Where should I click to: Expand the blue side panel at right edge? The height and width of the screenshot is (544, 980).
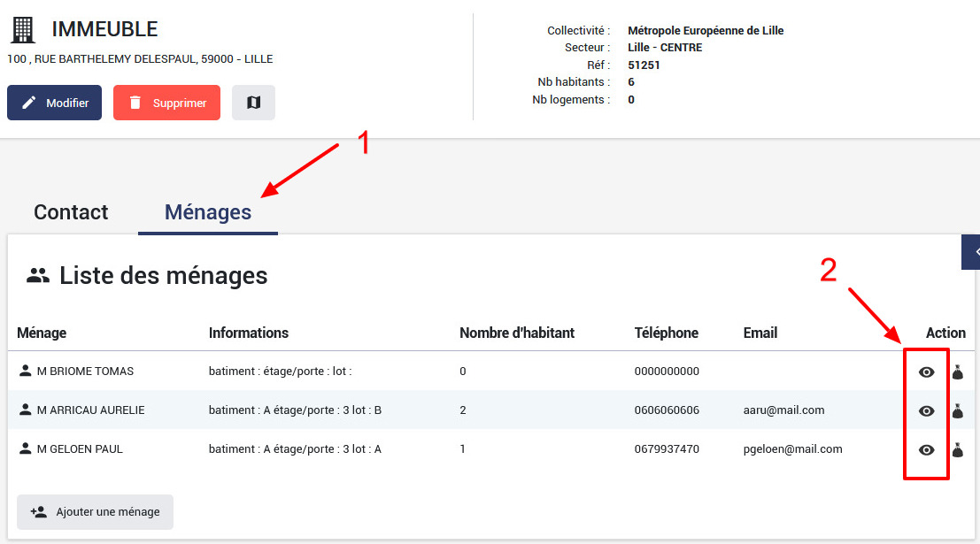pyautogui.click(x=972, y=252)
